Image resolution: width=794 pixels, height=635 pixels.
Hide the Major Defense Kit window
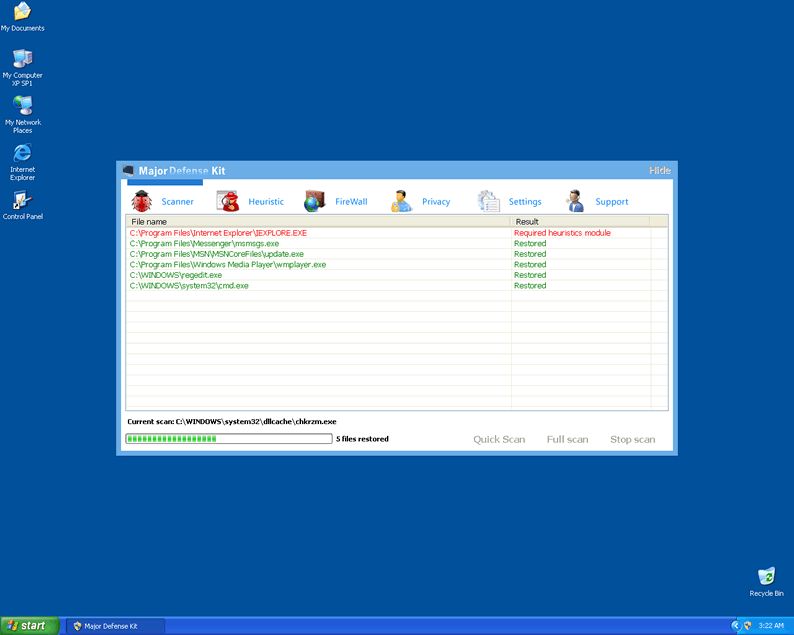660,171
